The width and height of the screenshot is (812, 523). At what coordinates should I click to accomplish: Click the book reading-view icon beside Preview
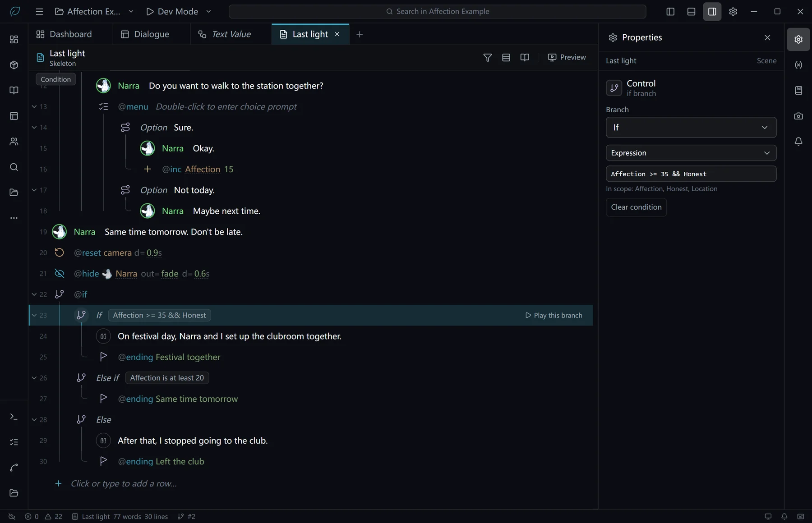tap(525, 57)
